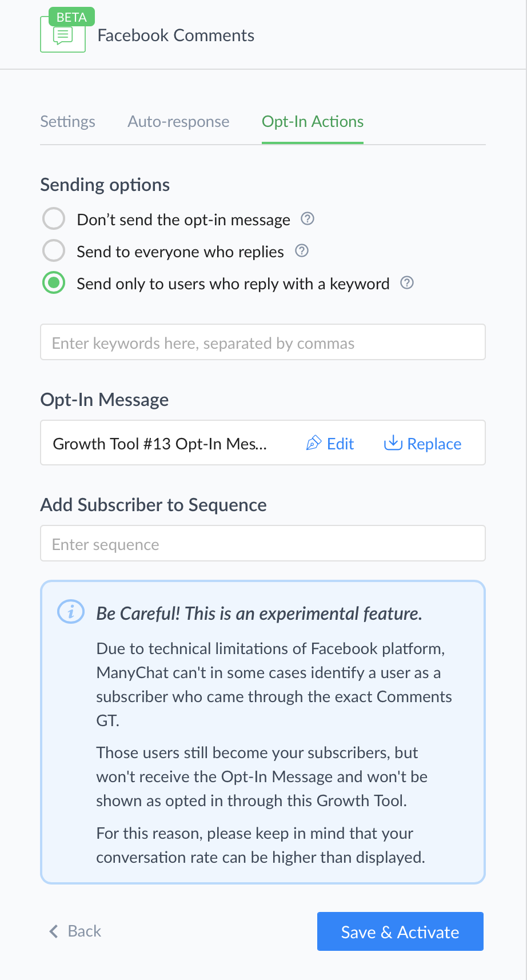Open help icon next to keyword option
527x980 pixels.
pos(407,283)
